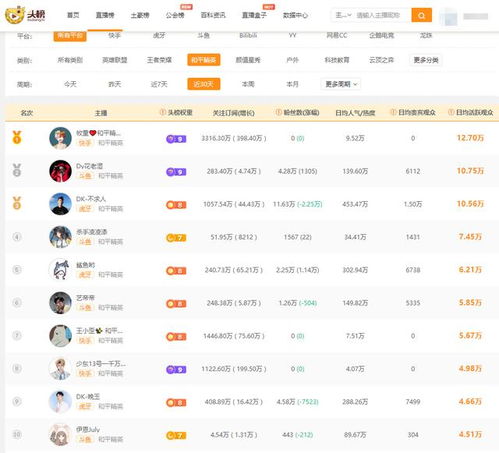Viewport: 499px width, 453px height.
Task: Select the 所有类别 category filter
Action: click(70, 60)
